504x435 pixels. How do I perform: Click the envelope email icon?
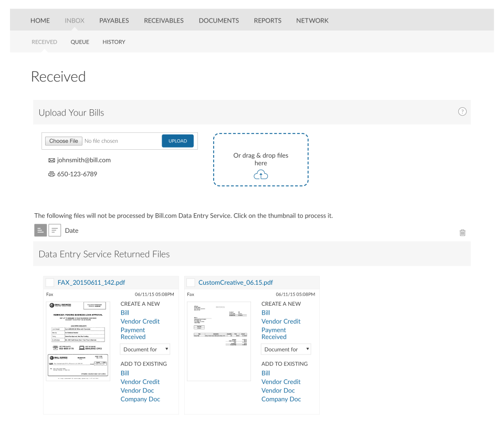coord(51,161)
